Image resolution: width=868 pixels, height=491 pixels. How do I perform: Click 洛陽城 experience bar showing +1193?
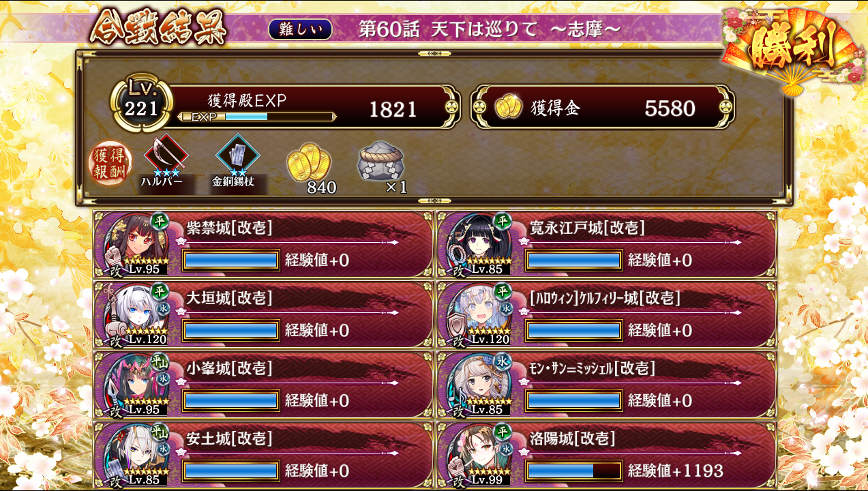click(574, 471)
